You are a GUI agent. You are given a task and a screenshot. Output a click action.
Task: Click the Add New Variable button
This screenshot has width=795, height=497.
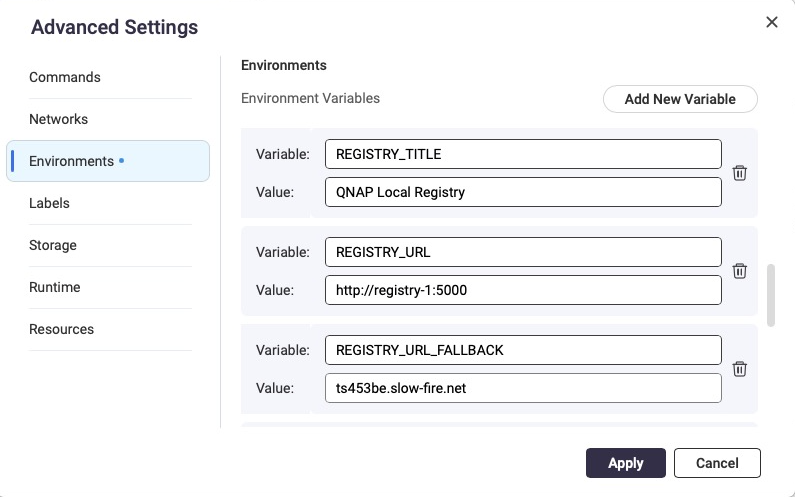680,99
